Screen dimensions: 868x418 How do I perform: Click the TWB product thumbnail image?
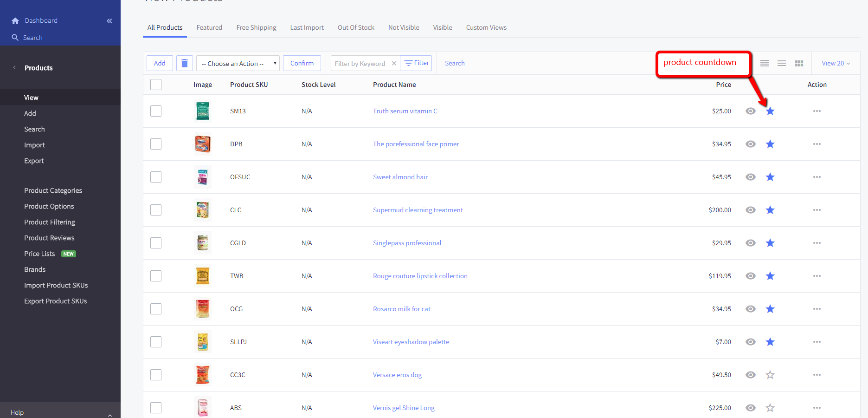203,276
